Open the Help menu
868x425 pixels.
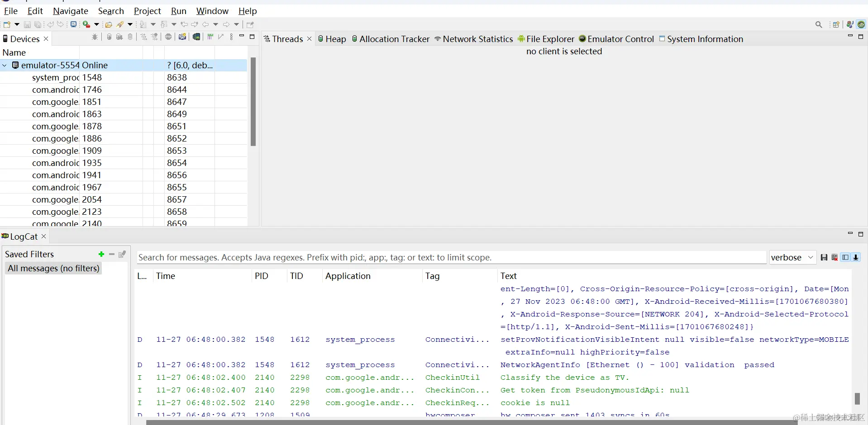click(248, 11)
